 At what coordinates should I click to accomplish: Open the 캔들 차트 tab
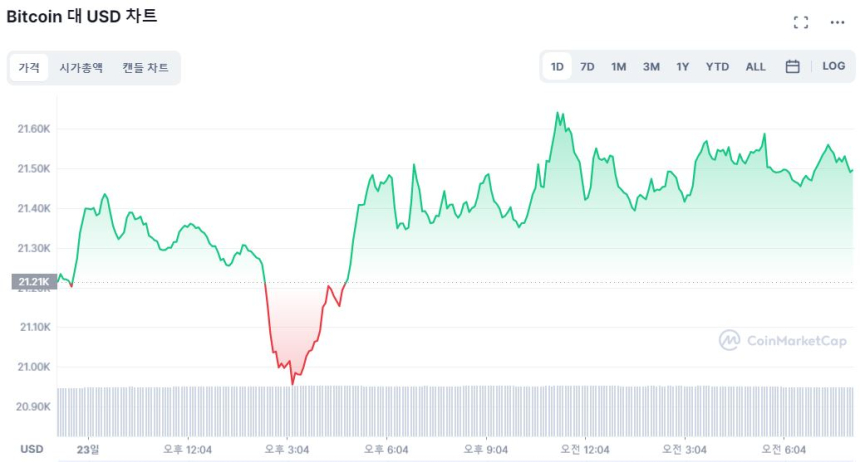[x=145, y=68]
